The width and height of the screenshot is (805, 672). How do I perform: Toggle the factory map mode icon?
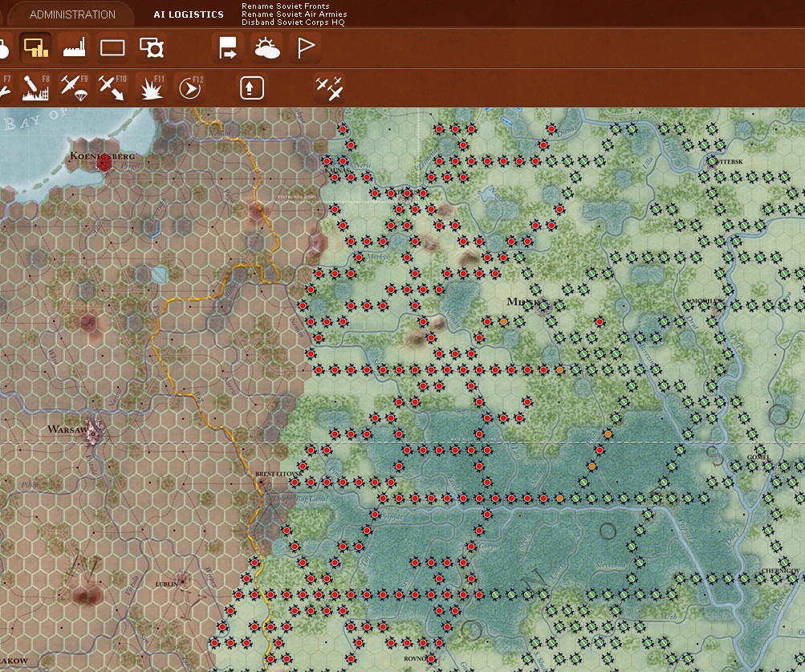74,48
